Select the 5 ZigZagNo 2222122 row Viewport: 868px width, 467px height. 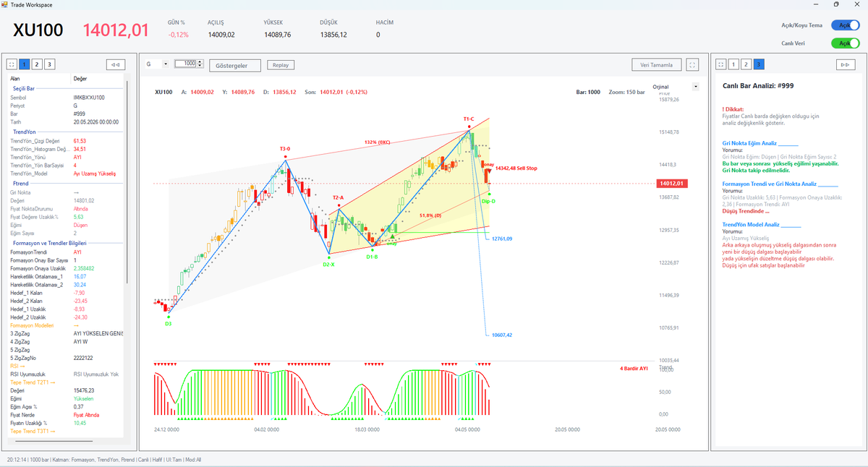click(x=67, y=358)
